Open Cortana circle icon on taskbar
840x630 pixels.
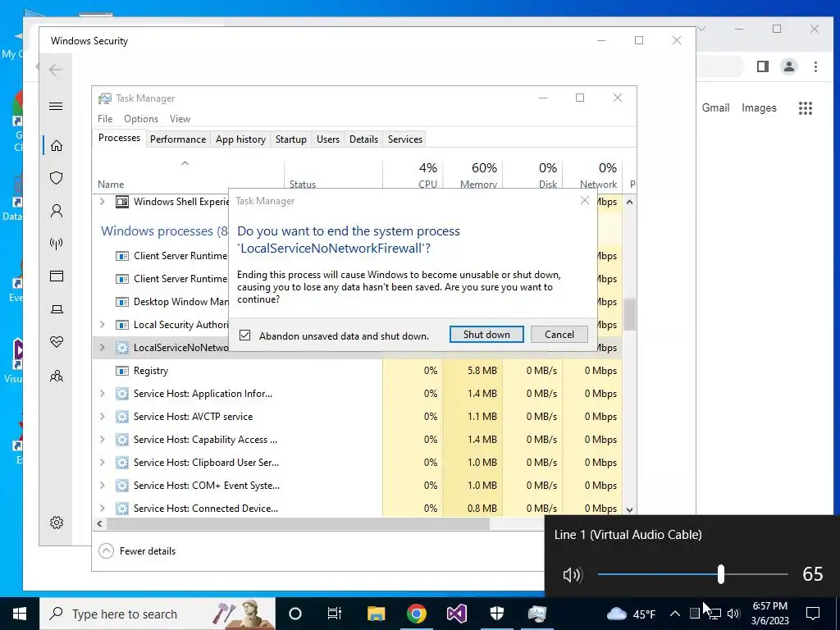tap(295, 614)
